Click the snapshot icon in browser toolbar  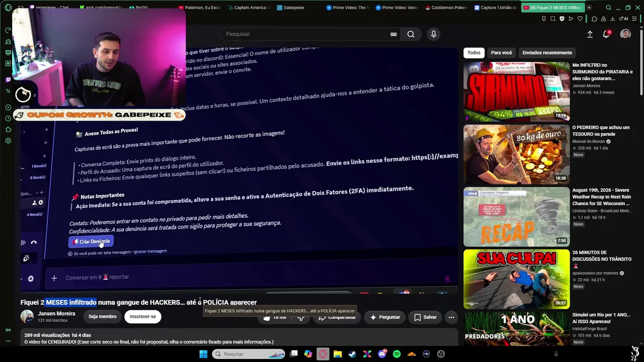[x=553, y=19]
